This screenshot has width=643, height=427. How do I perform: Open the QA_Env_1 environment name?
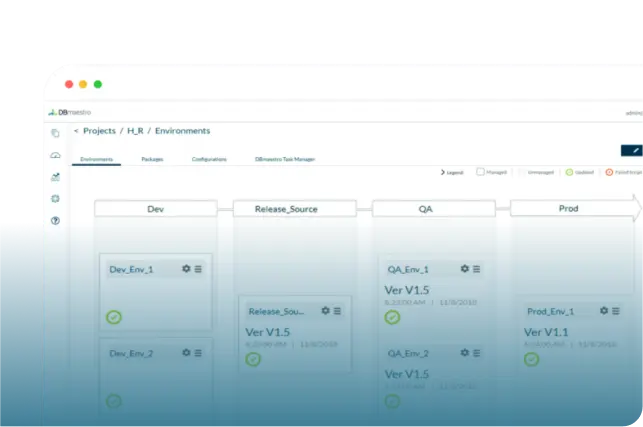(408, 269)
